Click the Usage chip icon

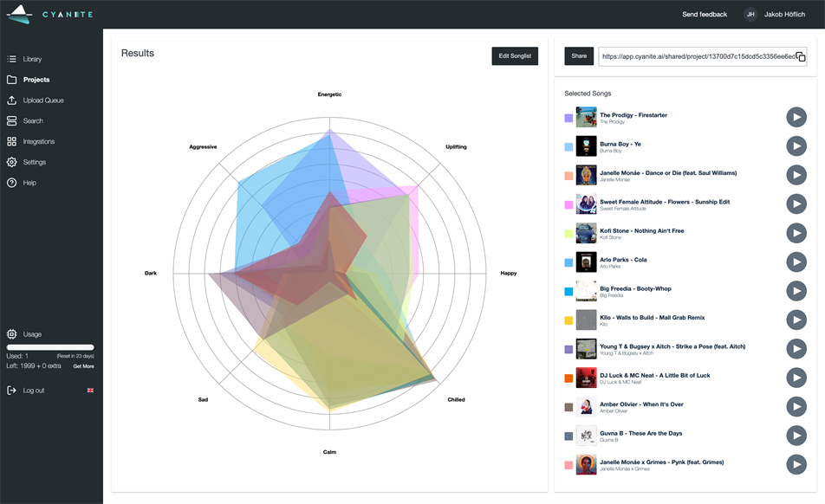click(11, 334)
